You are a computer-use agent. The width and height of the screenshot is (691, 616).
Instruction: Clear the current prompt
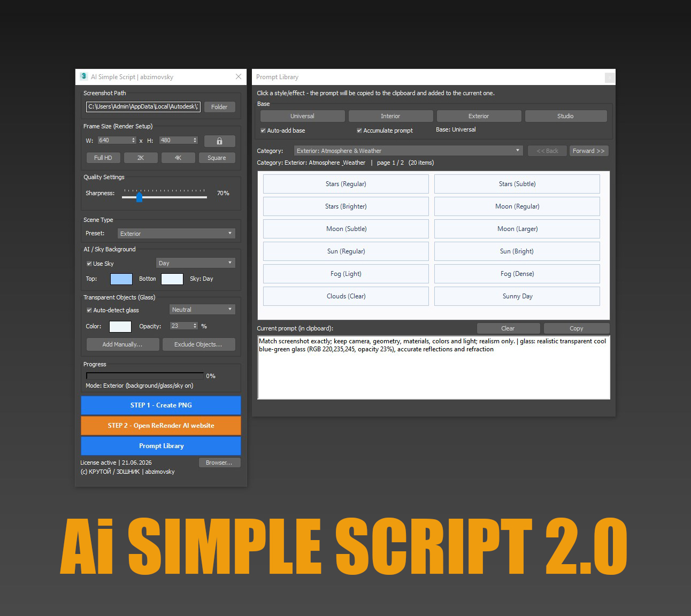point(508,328)
